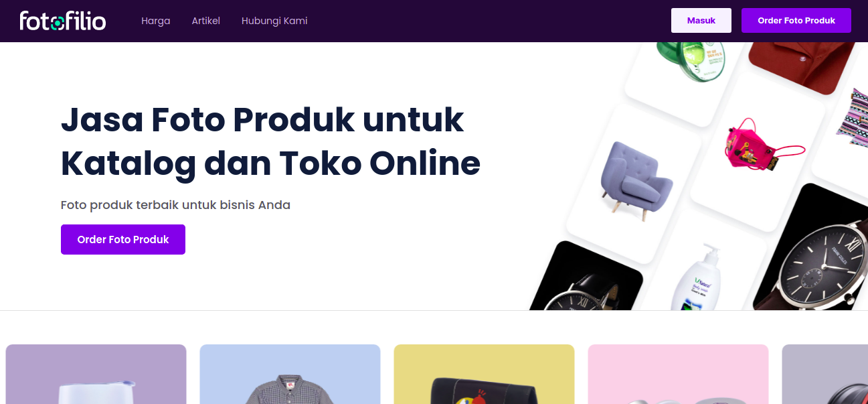Screen dimensions: 868x404
Task: Open the blue checkered shirt card
Action: point(290,374)
